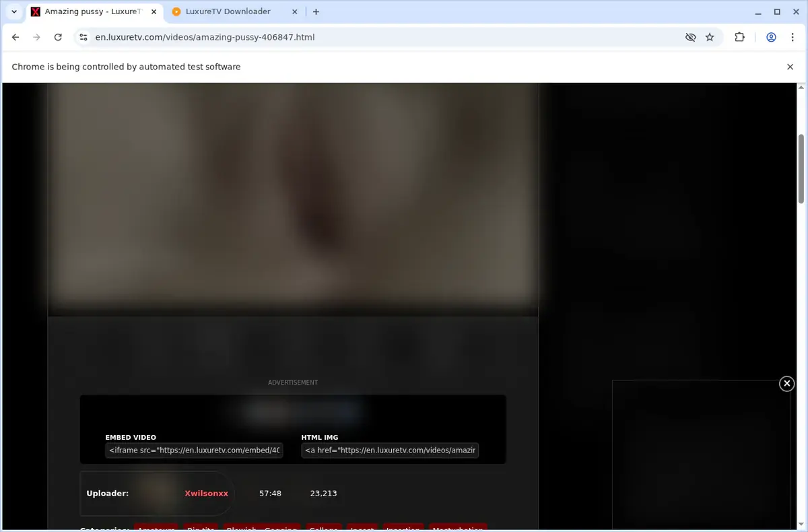Select the first LuxureTV video tab
The height and width of the screenshot is (532, 808).
tap(94, 11)
